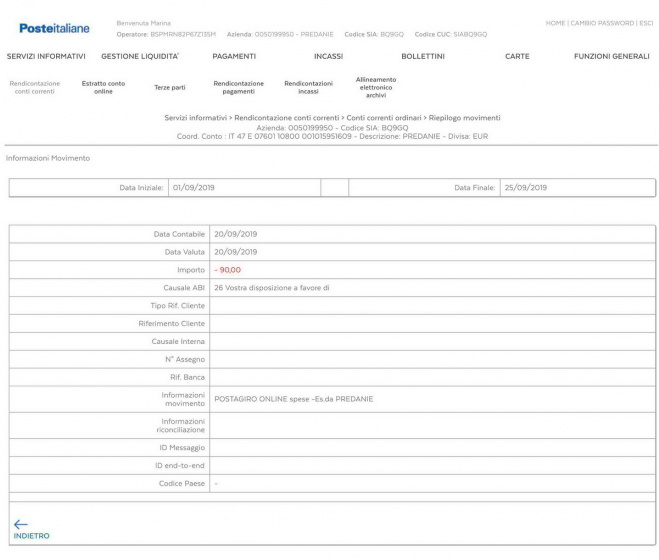Open the FUNZIONI GENERALI menu
Screen dimensions: 659x560
point(611,56)
